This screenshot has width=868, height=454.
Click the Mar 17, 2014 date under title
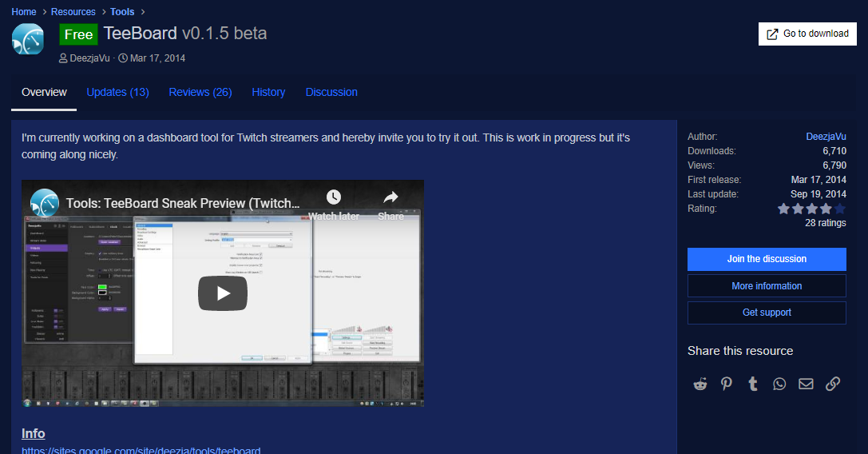158,58
